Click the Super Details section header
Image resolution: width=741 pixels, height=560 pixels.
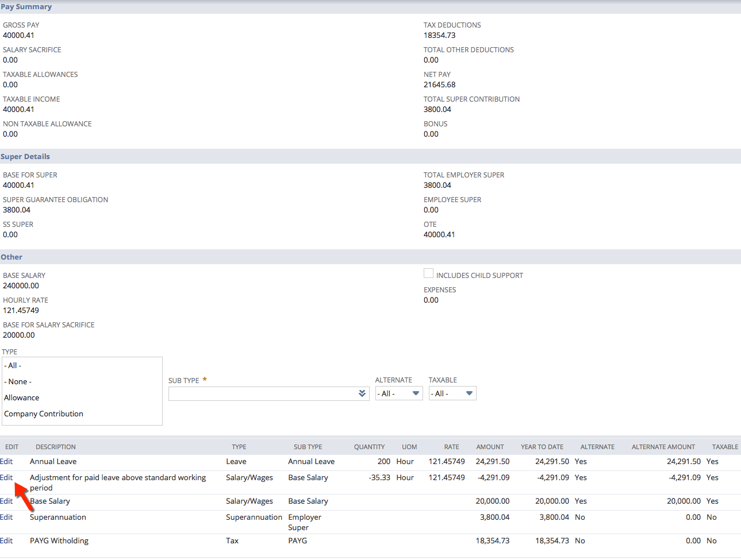pos(25,156)
